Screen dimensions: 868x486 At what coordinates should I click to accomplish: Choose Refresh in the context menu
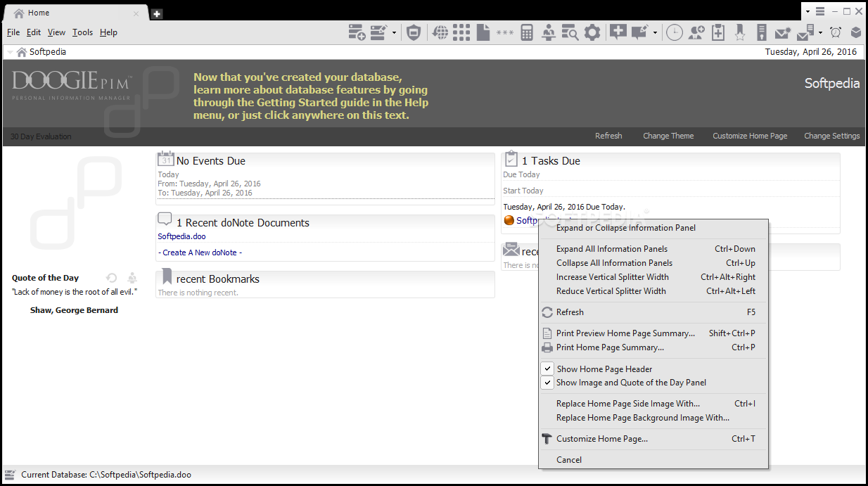[x=653, y=312]
